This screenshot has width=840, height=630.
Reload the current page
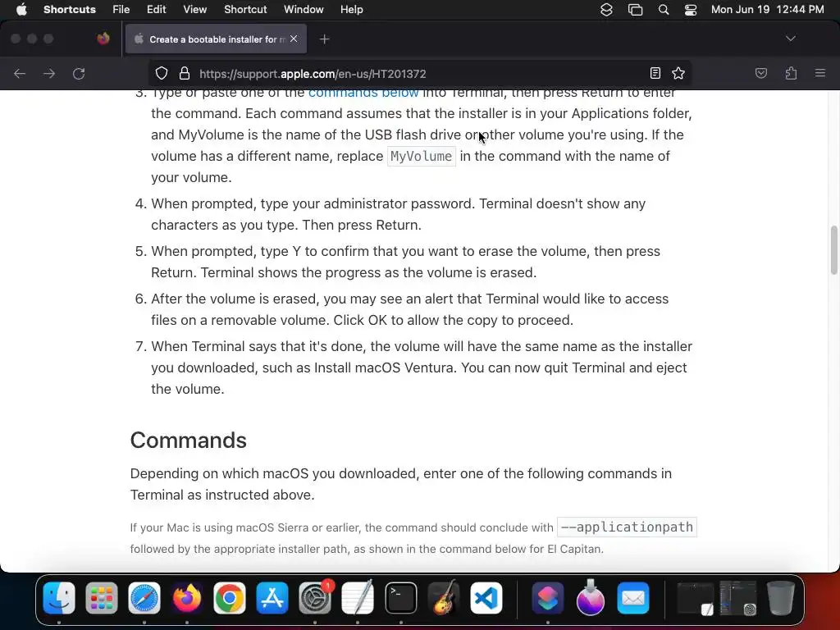tap(79, 73)
